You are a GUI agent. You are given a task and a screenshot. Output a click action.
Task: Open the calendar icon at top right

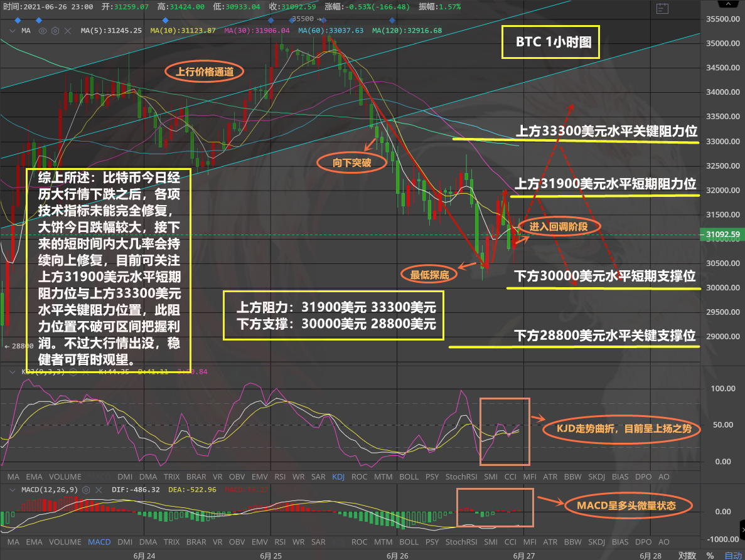[662, 8]
